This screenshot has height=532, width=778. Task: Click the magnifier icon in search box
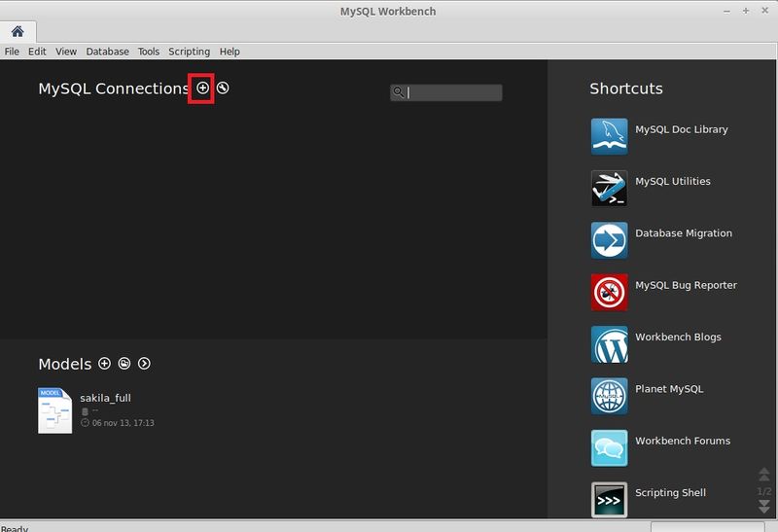pos(398,91)
